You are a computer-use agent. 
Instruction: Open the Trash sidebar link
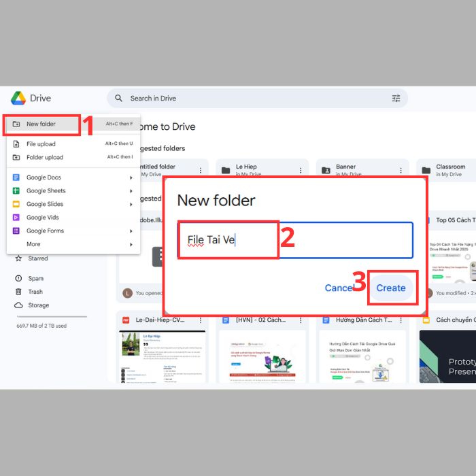click(35, 292)
